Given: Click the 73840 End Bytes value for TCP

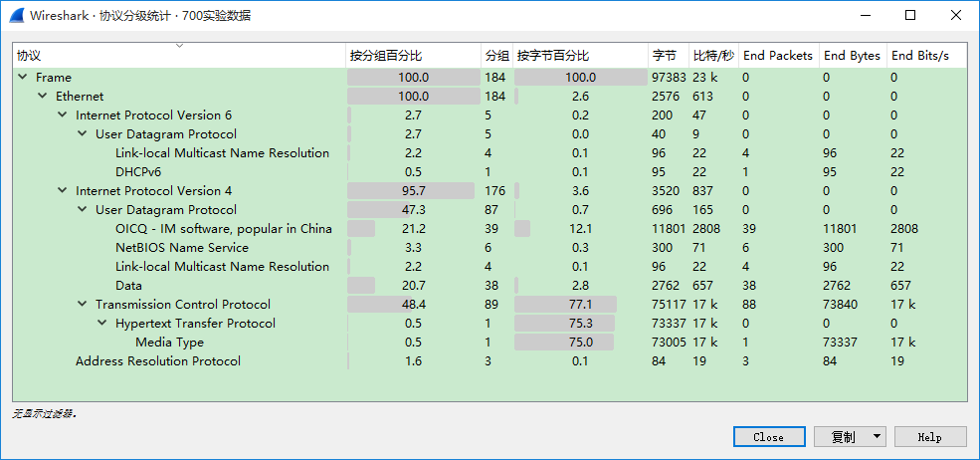Looking at the screenshot, I should [x=841, y=304].
